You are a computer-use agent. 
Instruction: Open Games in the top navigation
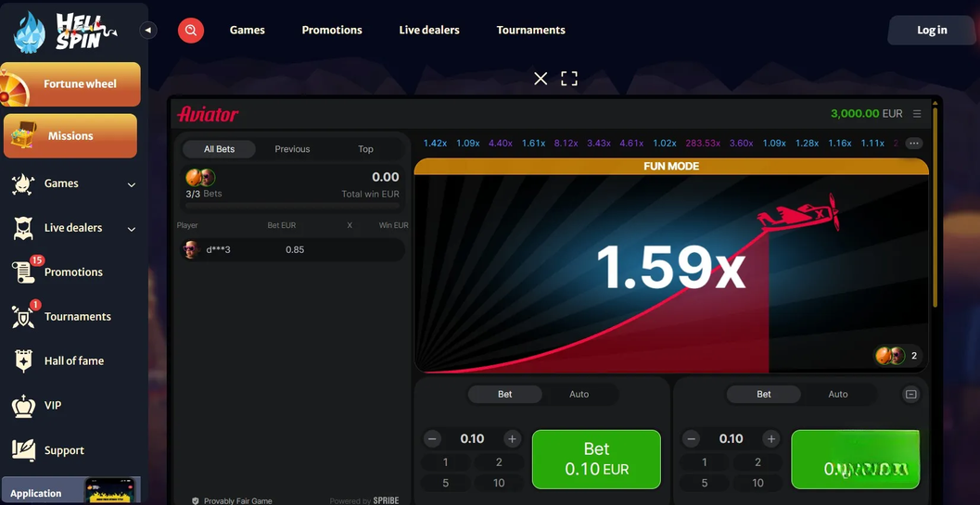click(247, 30)
